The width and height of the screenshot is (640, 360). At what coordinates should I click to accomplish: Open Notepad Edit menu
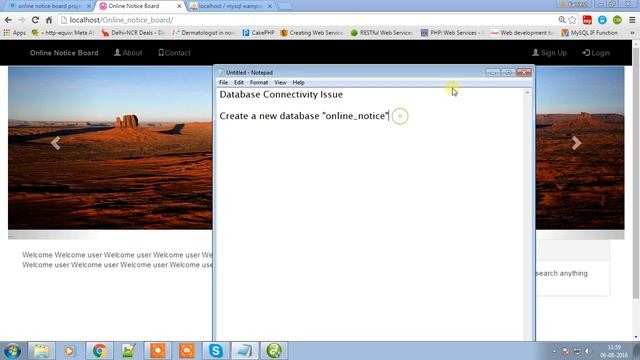tap(239, 82)
